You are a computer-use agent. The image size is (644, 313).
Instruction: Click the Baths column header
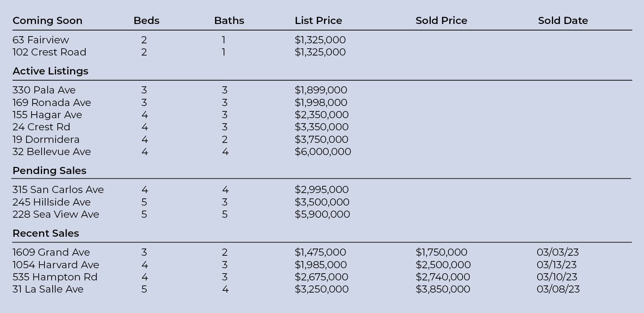[229, 21]
